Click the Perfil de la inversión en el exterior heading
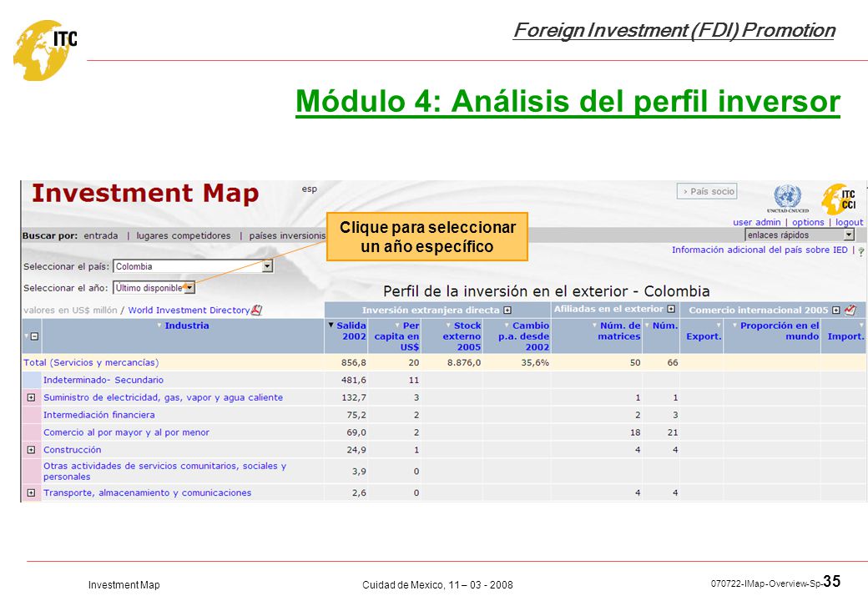The height and width of the screenshot is (601, 868). pos(547,291)
